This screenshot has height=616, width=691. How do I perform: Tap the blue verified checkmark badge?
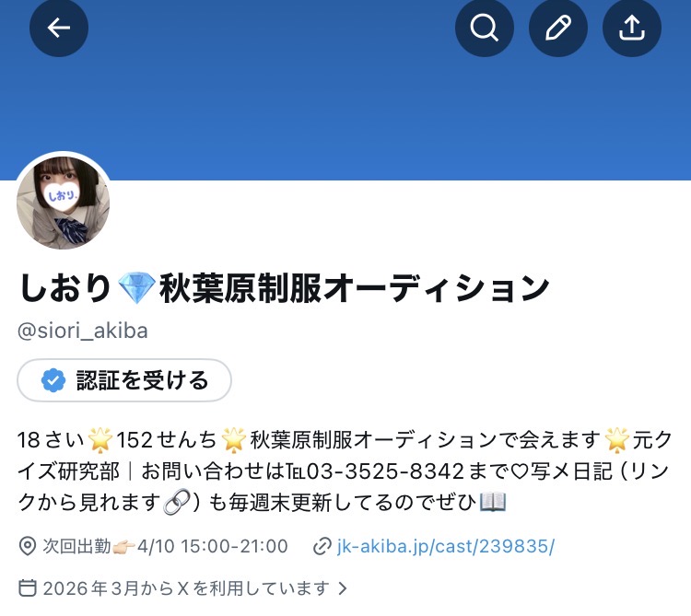(53, 380)
